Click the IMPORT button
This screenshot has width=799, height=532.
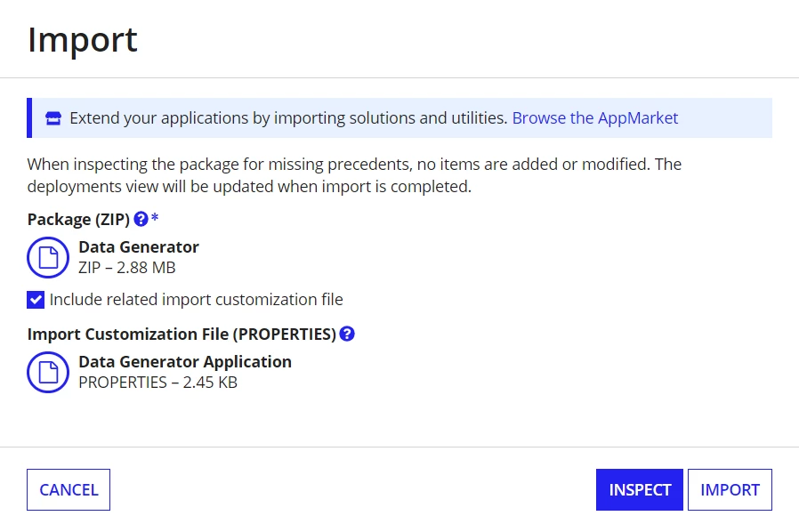(730, 489)
